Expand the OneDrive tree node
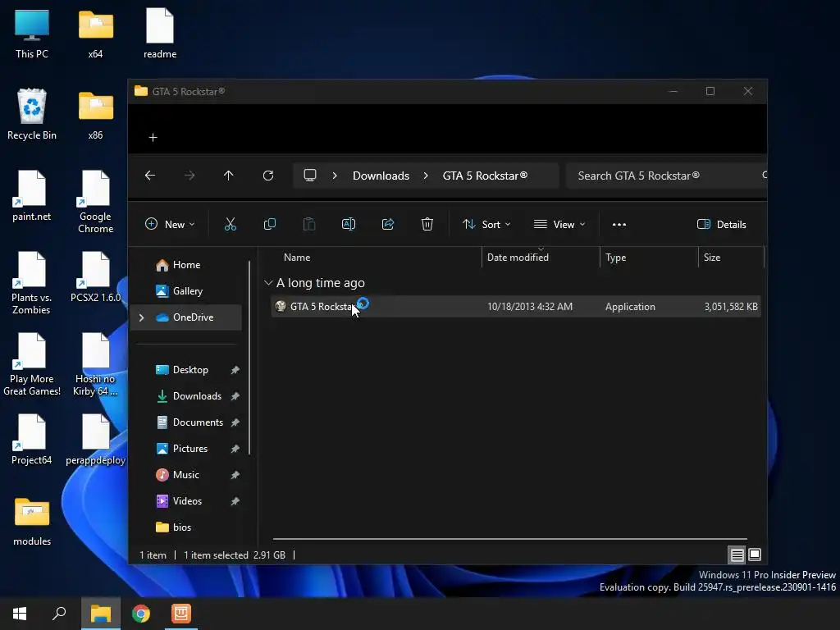840x630 pixels. (x=141, y=317)
